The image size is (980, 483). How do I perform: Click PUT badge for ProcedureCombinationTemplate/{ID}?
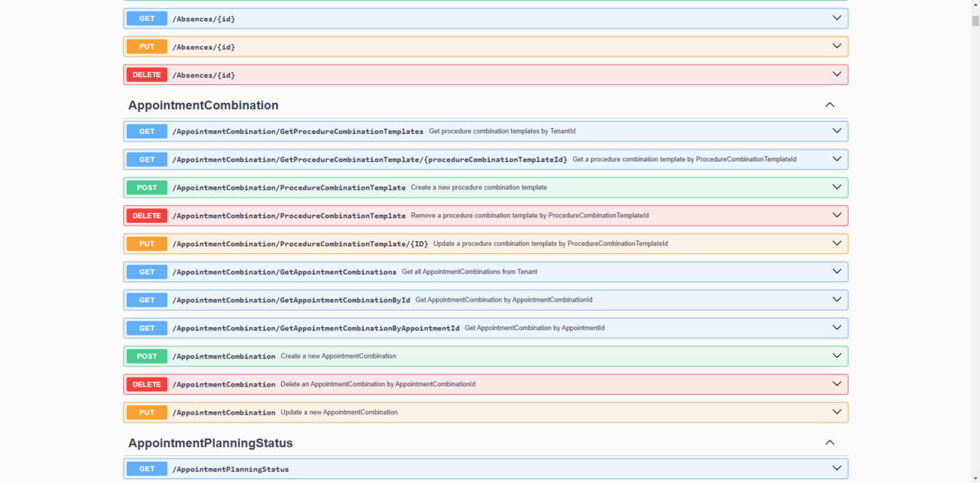point(147,244)
